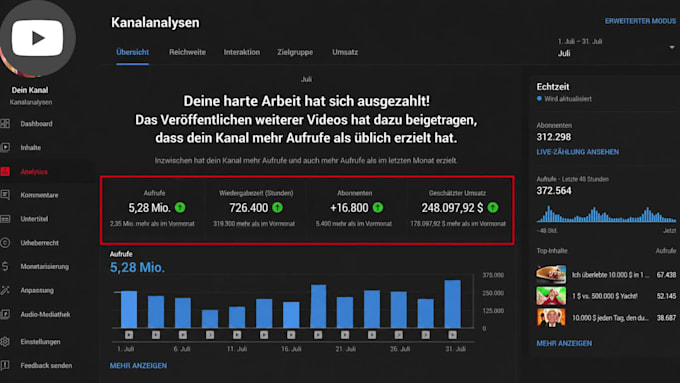Open Dashboard in the sidebar menu
680x383 pixels.
click(36, 124)
